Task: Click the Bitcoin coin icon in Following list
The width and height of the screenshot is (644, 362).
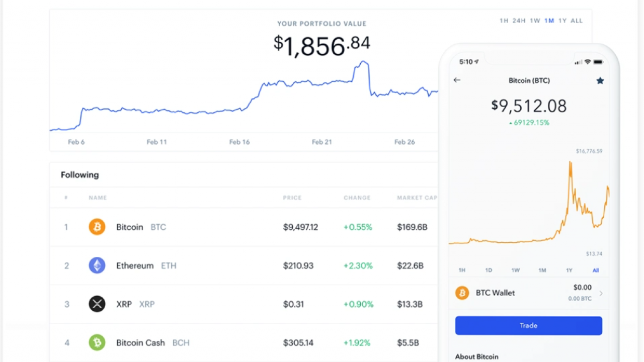Action: click(97, 227)
